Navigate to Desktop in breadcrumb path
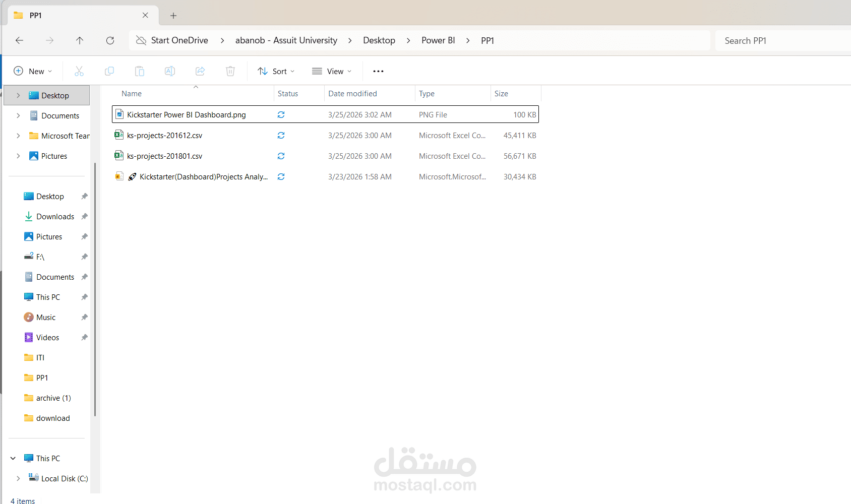 click(x=379, y=40)
